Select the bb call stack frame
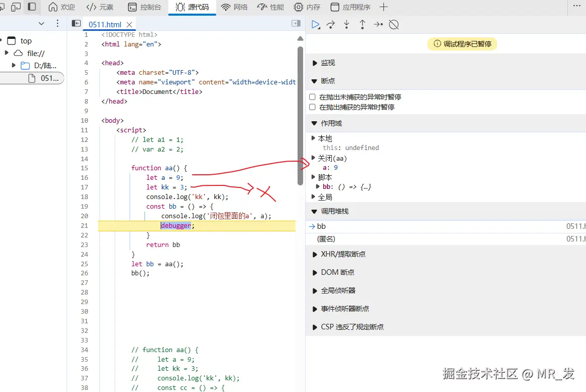586x392 pixels. [x=446, y=226]
